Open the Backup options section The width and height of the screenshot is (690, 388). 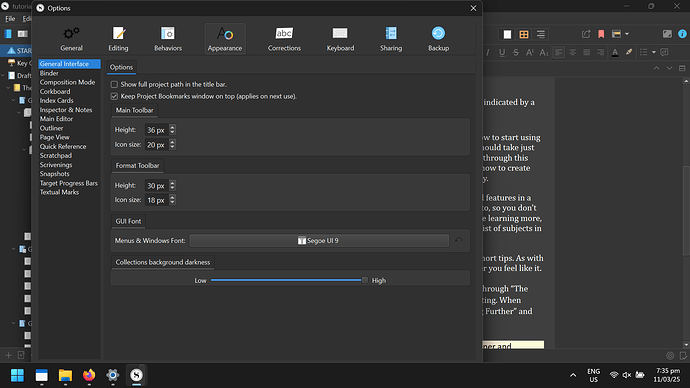(x=438, y=39)
